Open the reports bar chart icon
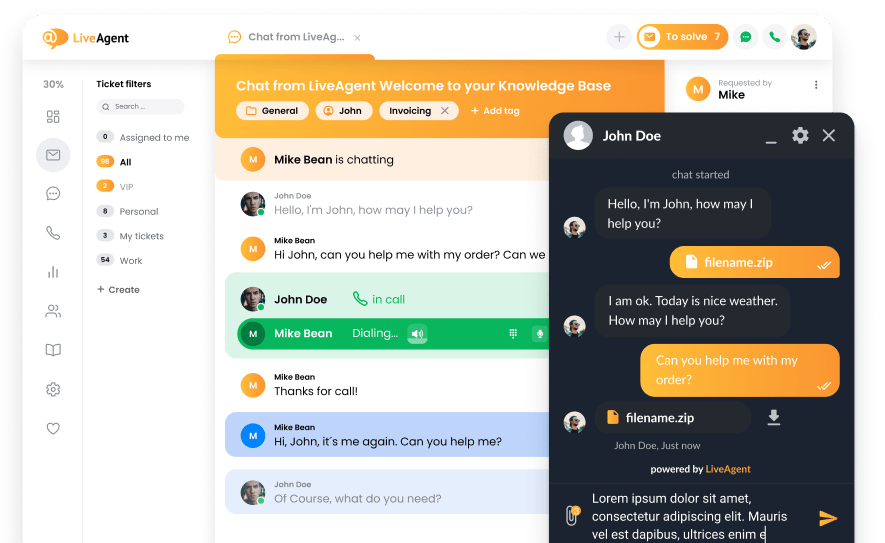This screenshot has height=543, width=885. coord(53,272)
